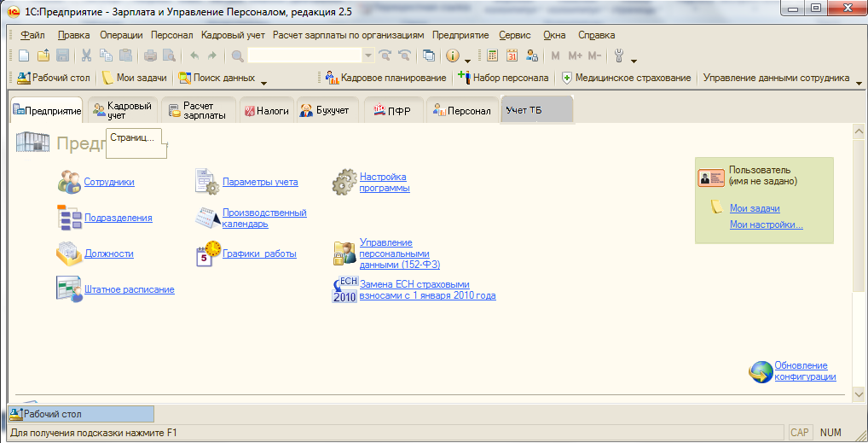Image resolution: width=868 pixels, height=443 pixels.
Task: Click the Print toolbar icon
Action: (x=150, y=55)
